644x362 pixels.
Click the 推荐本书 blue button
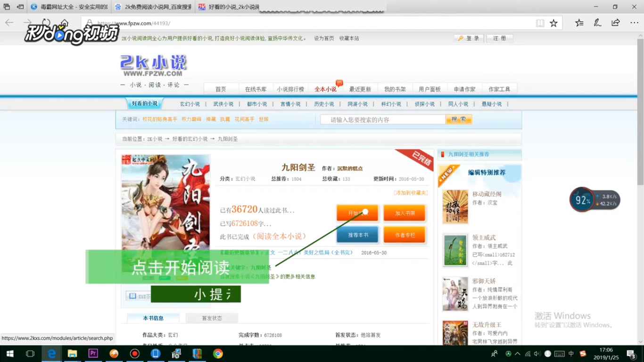357,235
